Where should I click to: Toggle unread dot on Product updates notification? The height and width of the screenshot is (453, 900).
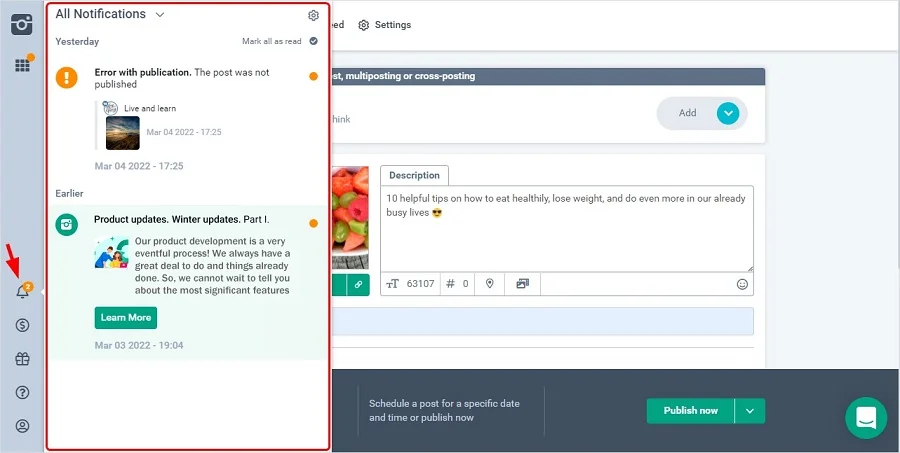pos(313,223)
